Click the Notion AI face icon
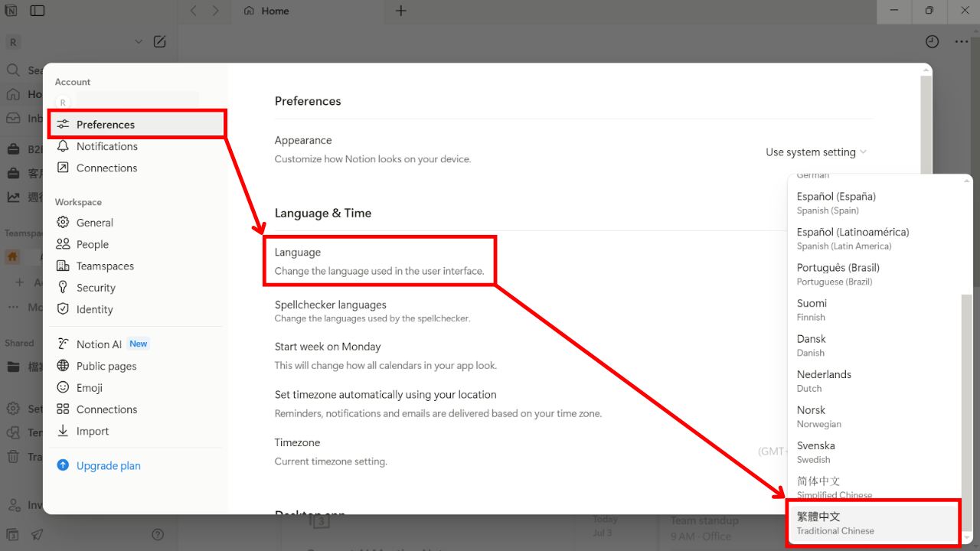Image resolution: width=980 pixels, height=551 pixels. [x=63, y=344]
